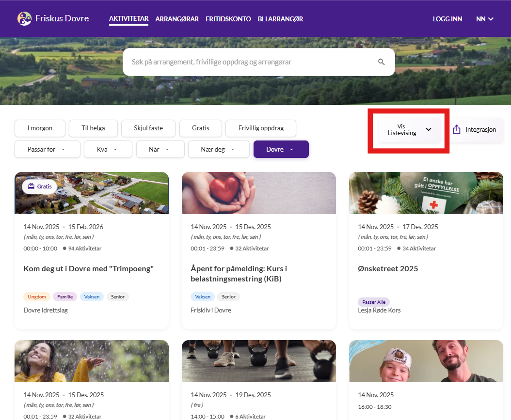Open the Når date dropdown
This screenshot has height=420, width=511.
(x=160, y=149)
